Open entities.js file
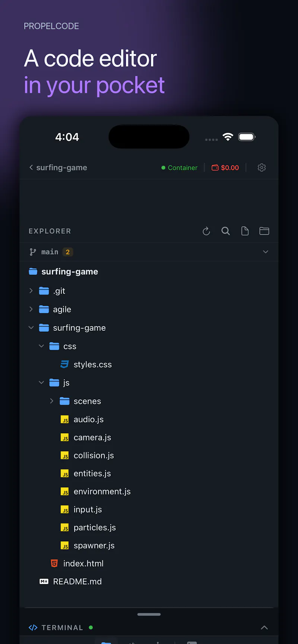 92,474
